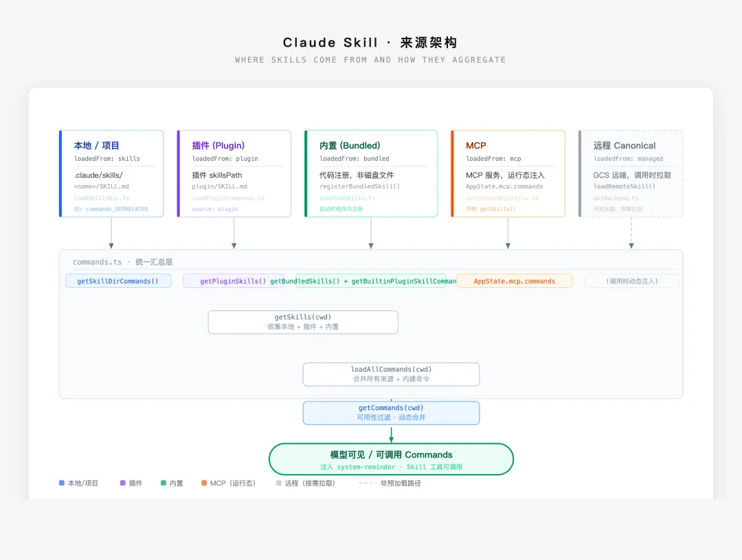
Task: Click the 代码注册，非磁盘文件 text
Action: click(357, 175)
